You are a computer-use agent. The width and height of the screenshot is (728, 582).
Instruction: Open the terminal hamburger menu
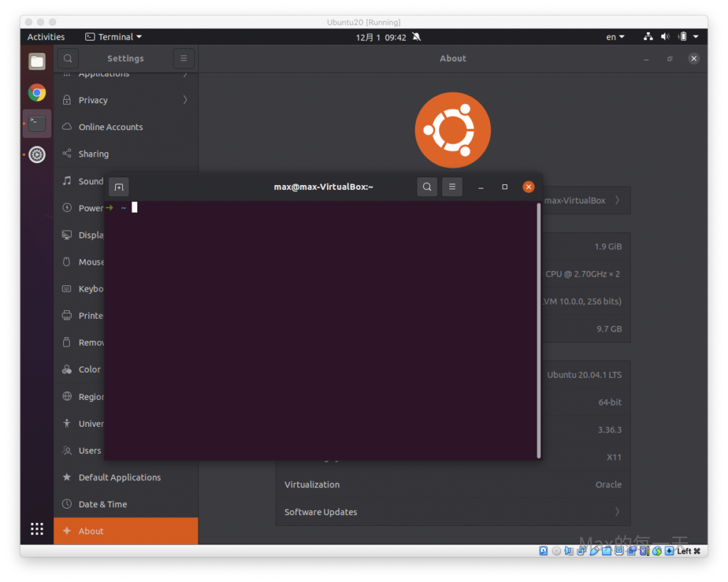(452, 187)
